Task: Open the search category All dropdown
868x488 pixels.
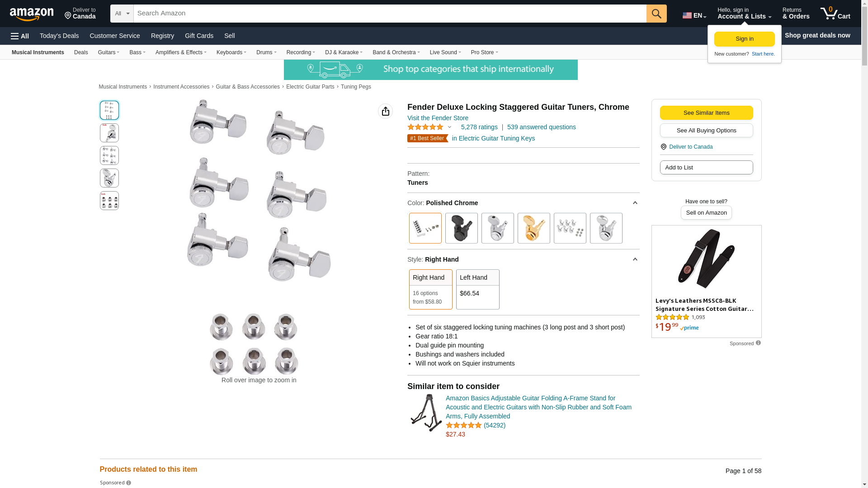Action: [122, 14]
